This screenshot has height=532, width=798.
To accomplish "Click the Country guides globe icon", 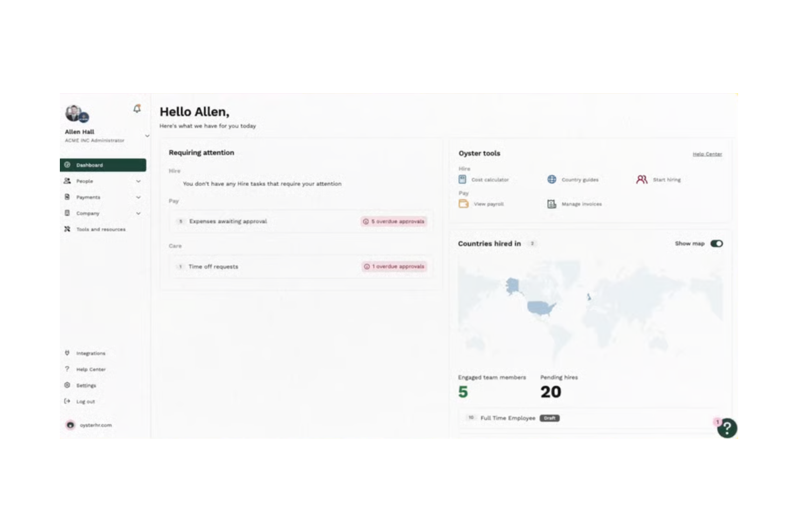I will pos(552,179).
